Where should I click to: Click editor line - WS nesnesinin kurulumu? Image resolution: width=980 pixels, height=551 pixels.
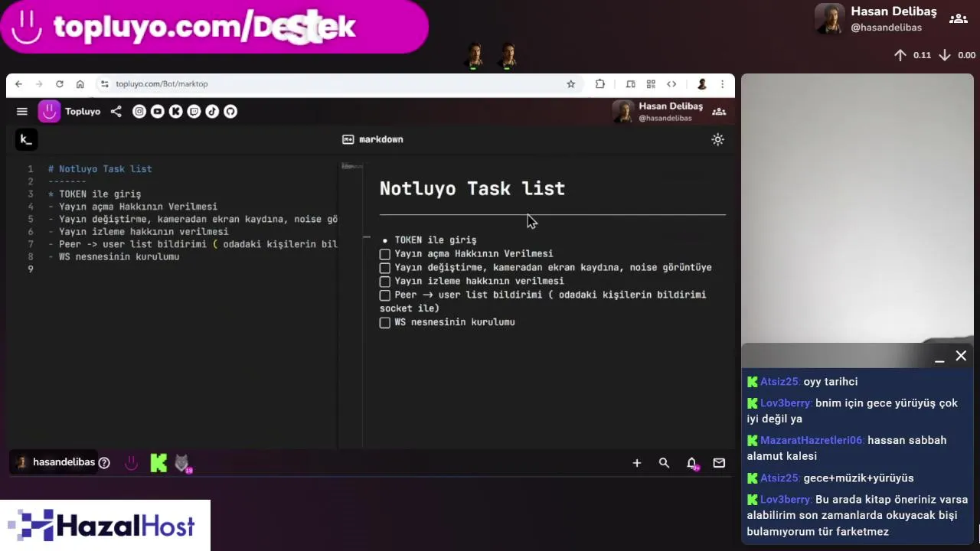[x=113, y=257]
